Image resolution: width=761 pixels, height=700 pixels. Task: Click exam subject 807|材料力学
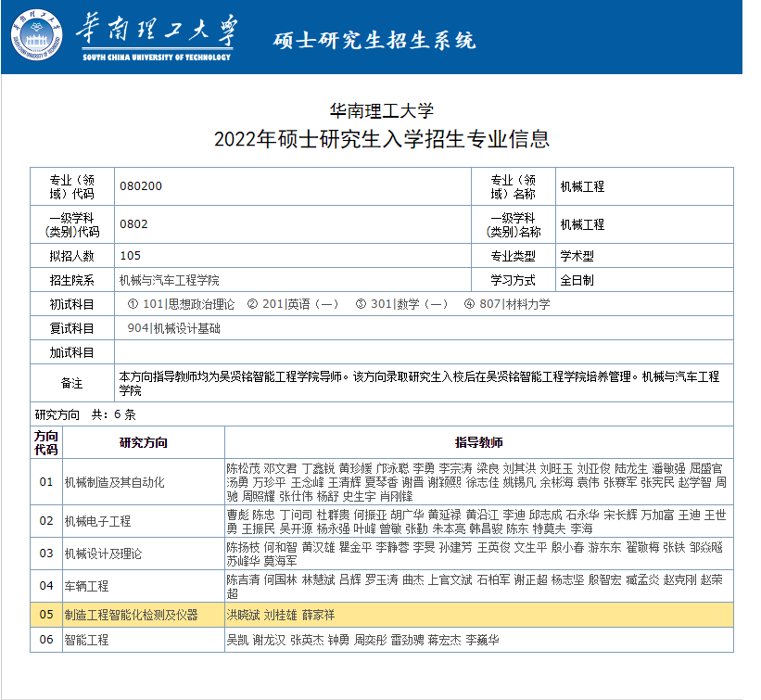(x=515, y=304)
